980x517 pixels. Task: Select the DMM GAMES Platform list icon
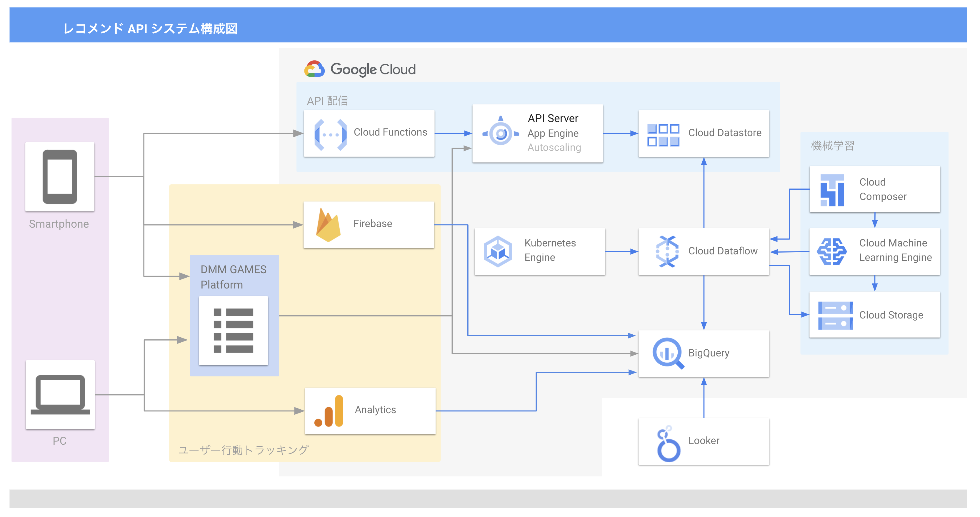point(233,330)
